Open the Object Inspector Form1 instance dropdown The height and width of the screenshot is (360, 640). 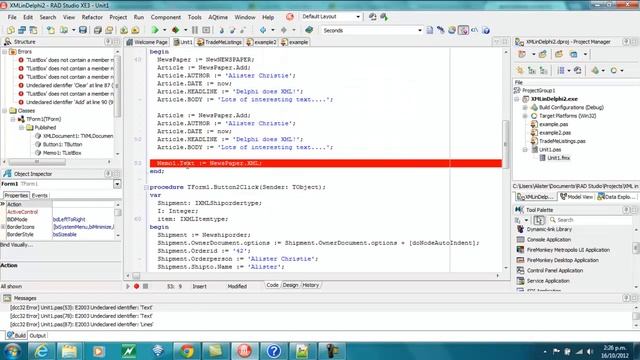click(117, 184)
